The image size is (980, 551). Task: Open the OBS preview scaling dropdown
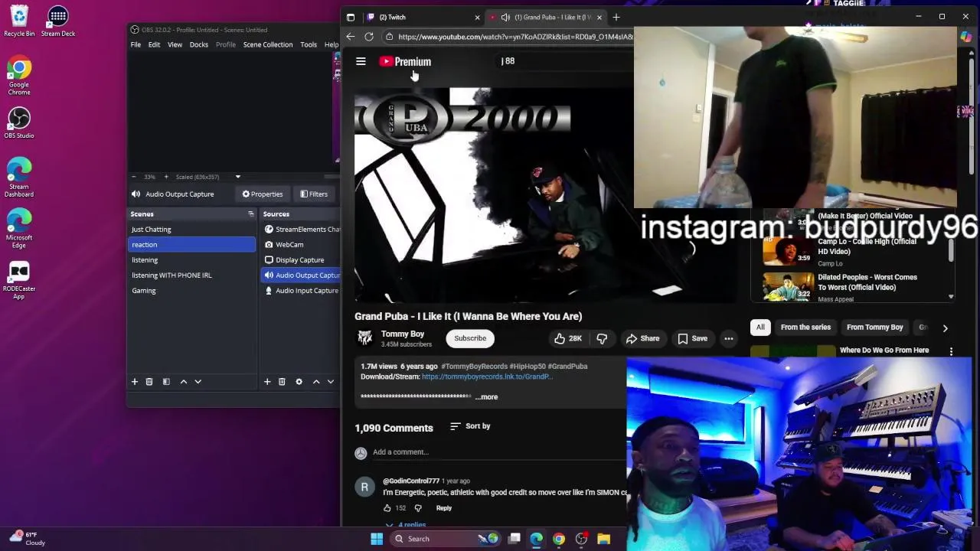pos(237,177)
